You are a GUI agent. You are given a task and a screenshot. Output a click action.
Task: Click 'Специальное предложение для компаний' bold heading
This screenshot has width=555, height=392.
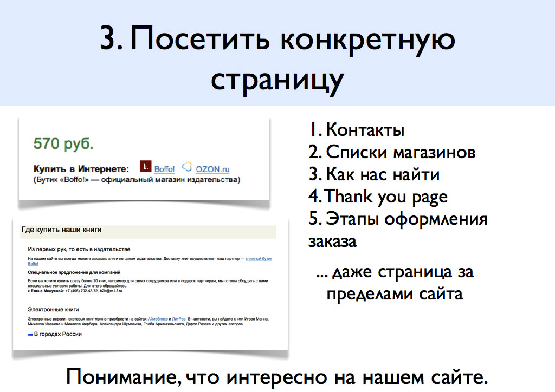pos(74,272)
